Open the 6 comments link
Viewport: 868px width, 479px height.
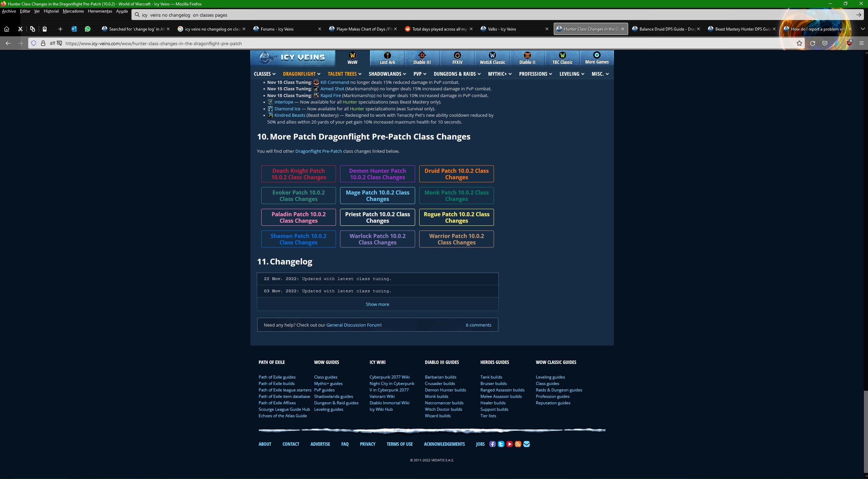coord(478,325)
